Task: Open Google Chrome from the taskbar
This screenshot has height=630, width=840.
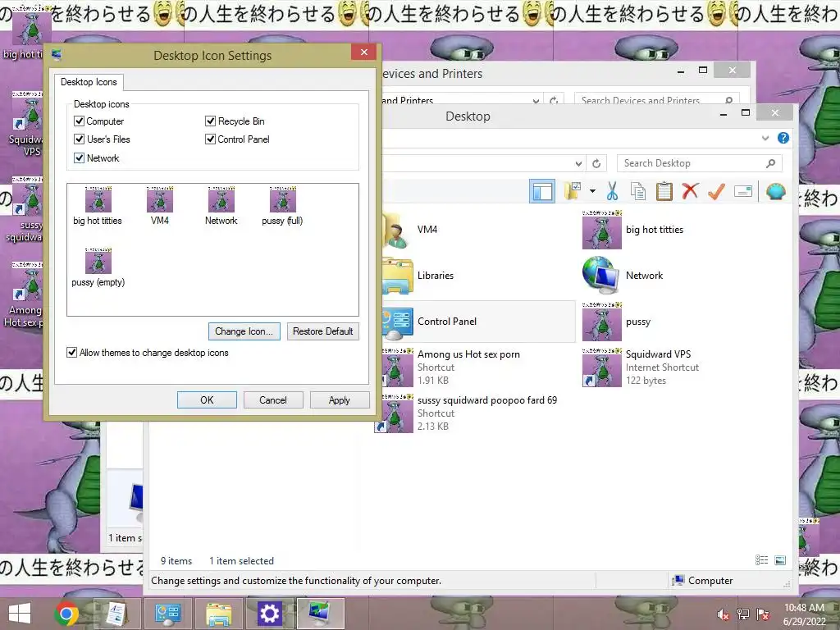Action: point(66,614)
